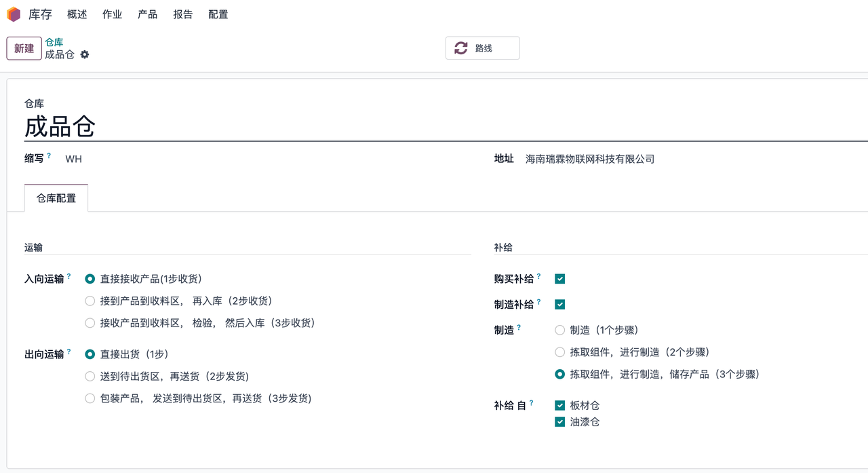Show help tooltip for 制造补给
This screenshot has width=868, height=473.
(538, 302)
